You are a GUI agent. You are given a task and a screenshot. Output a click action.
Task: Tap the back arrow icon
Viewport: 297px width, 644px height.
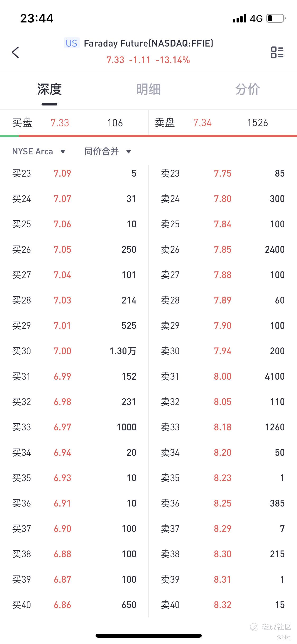pos(16,52)
